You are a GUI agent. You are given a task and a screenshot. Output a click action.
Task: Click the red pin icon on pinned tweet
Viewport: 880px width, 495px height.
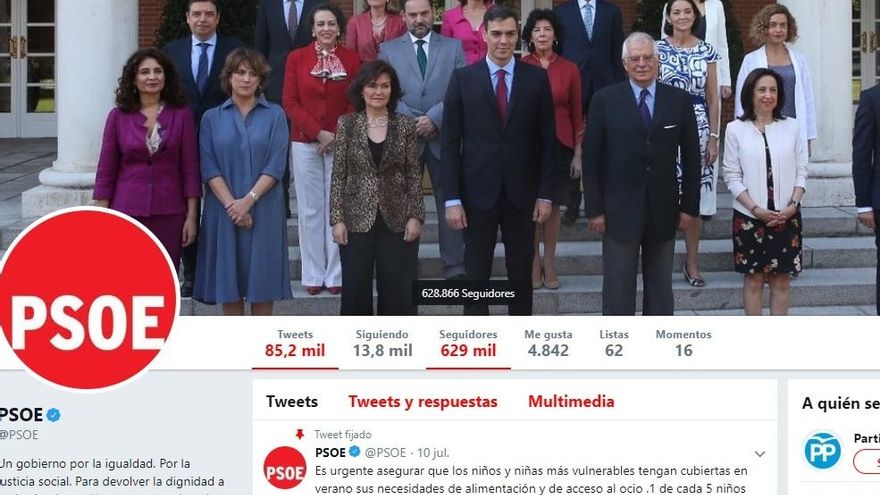tap(300, 434)
